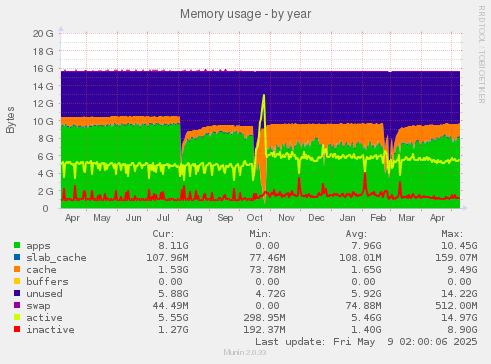Click the red inactive legend swatch
This screenshot has height=364, width=491.
17,329
